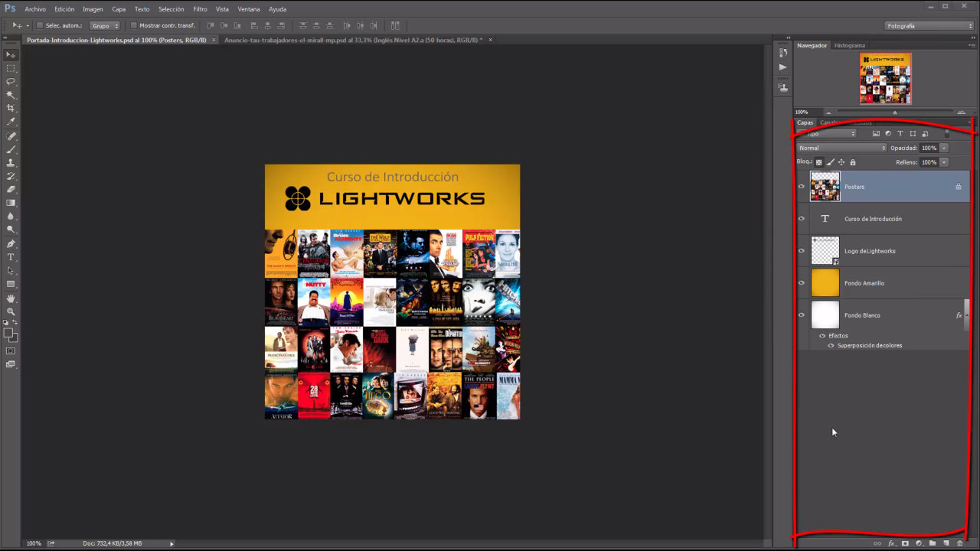Lock image pixels with brush icon
Image resolution: width=980 pixels, height=551 pixels.
click(x=830, y=162)
